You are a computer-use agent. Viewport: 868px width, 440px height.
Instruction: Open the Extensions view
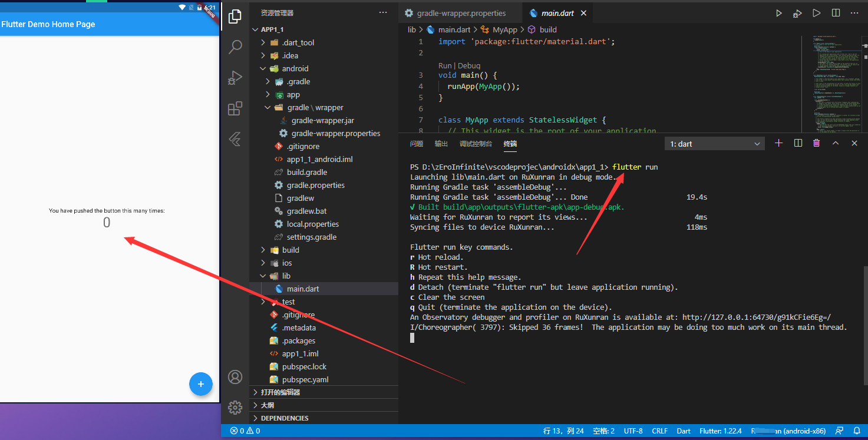235,108
